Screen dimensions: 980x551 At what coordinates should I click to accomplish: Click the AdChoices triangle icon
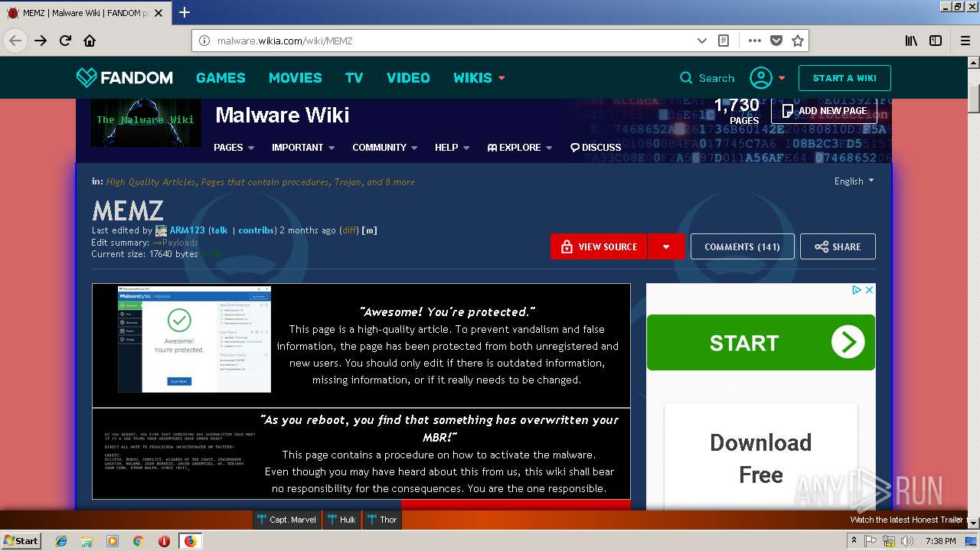click(x=857, y=290)
